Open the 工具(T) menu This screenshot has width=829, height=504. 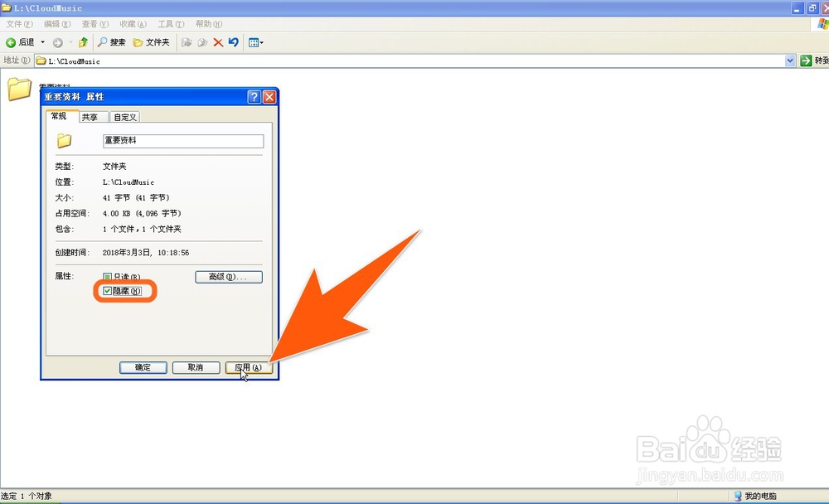pos(171,24)
